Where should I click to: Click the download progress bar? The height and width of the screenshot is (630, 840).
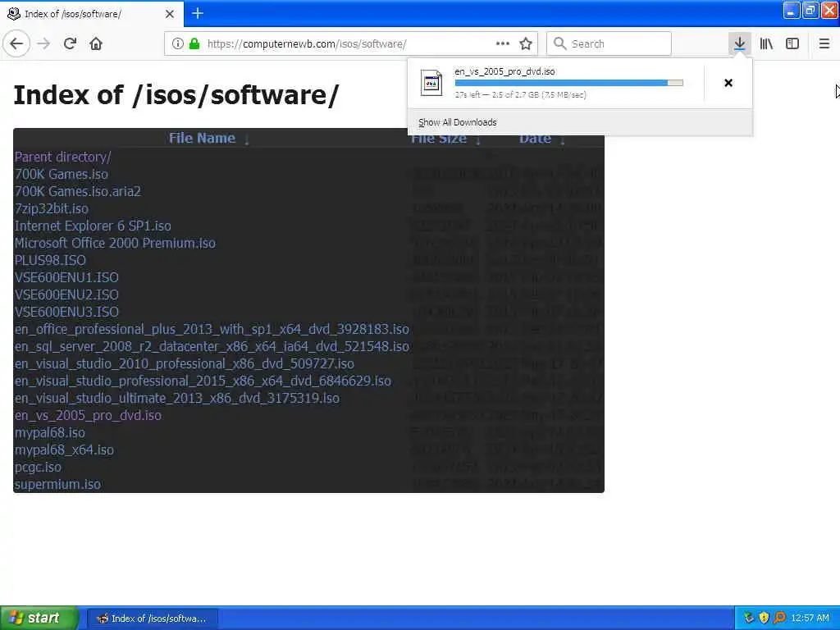click(569, 83)
